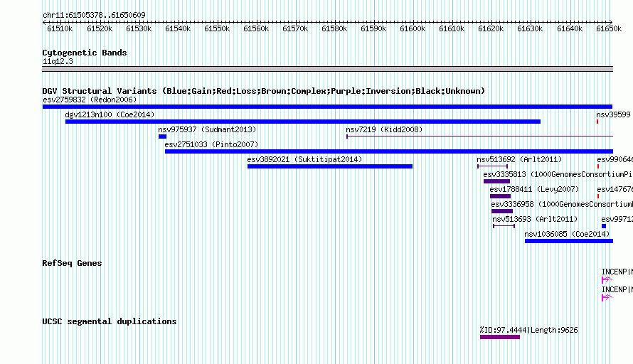Click the label nsv975937 (Sudmant2013)
Image resolution: width=633 pixels, height=364 pixels.
[x=207, y=129]
